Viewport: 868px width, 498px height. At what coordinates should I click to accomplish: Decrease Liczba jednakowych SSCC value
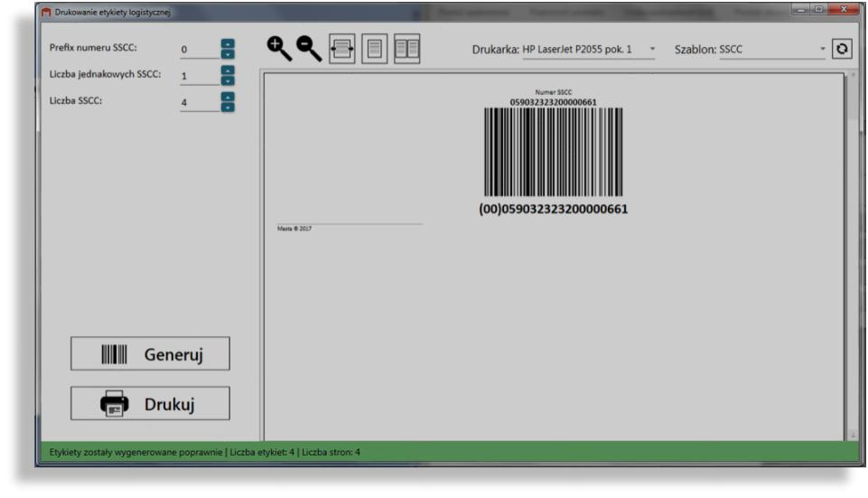tap(228, 80)
